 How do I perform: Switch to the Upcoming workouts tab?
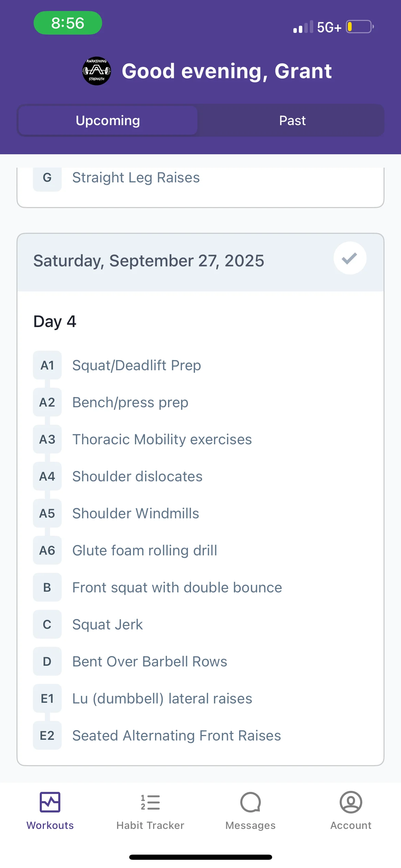[108, 121]
